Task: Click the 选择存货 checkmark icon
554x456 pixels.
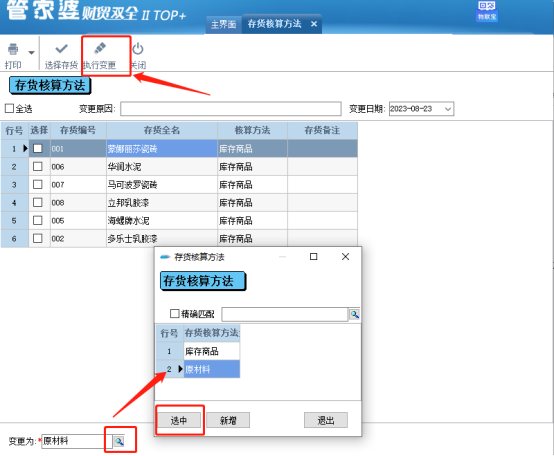Action: [61, 48]
